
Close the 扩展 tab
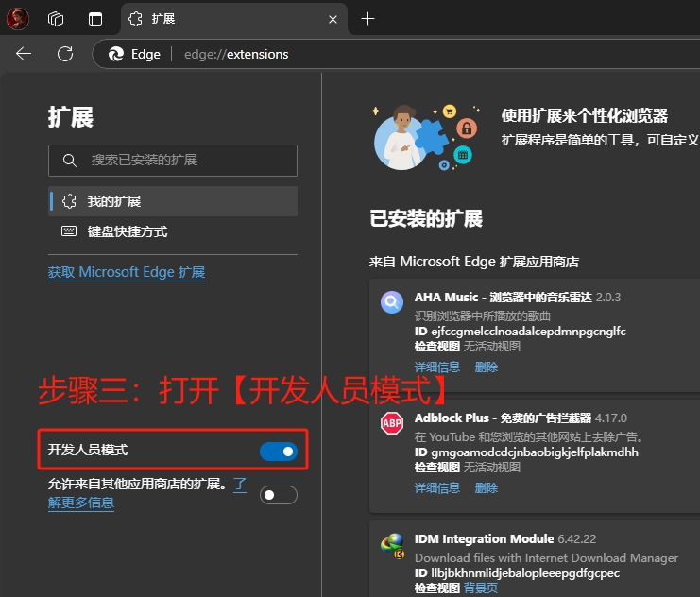tap(333, 19)
